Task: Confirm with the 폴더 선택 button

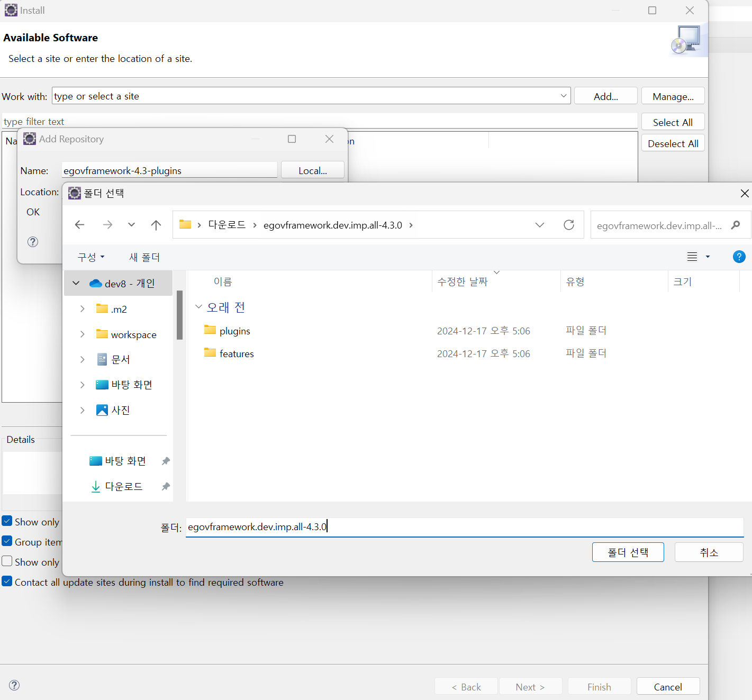Action: pos(628,552)
